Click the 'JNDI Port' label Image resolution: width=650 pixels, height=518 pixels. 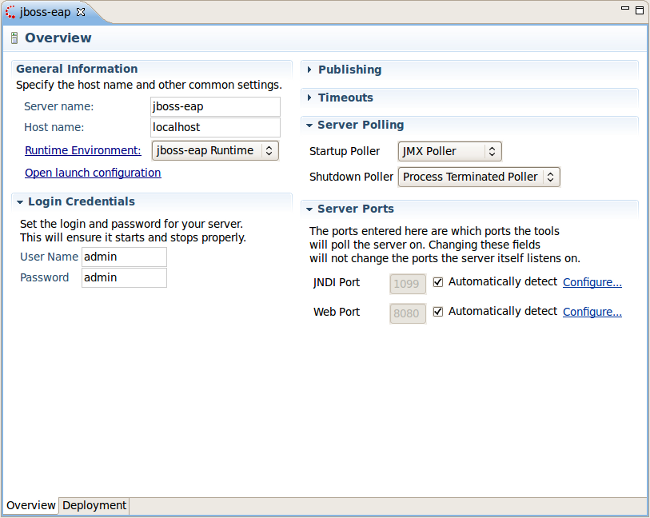click(x=336, y=282)
